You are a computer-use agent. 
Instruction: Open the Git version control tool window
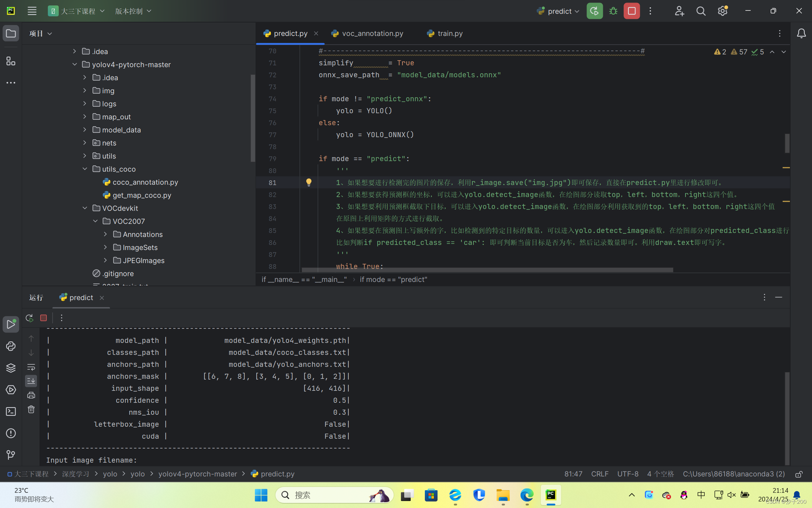11,455
